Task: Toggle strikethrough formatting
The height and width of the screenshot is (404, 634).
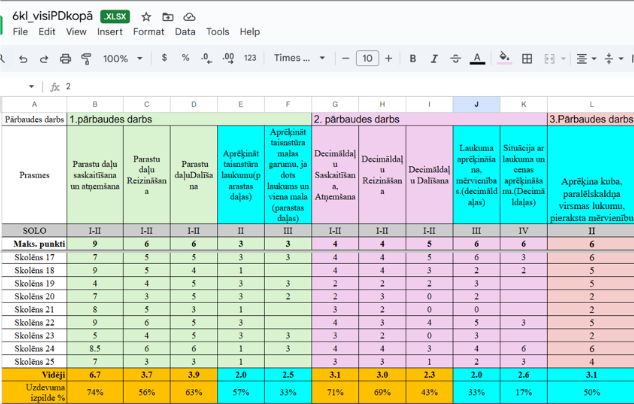Action: click(x=455, y=59)
